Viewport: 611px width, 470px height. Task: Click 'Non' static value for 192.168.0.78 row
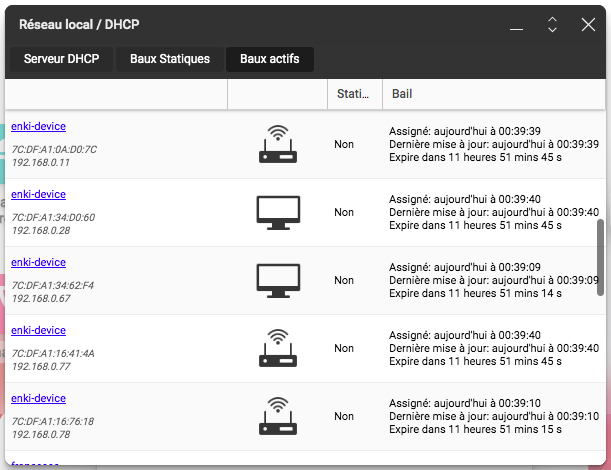coord(344,416)
